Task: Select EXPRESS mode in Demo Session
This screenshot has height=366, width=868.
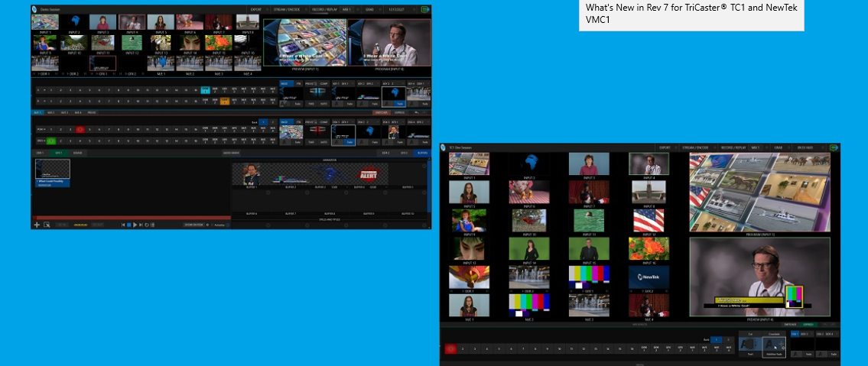Action: point(400,113)
